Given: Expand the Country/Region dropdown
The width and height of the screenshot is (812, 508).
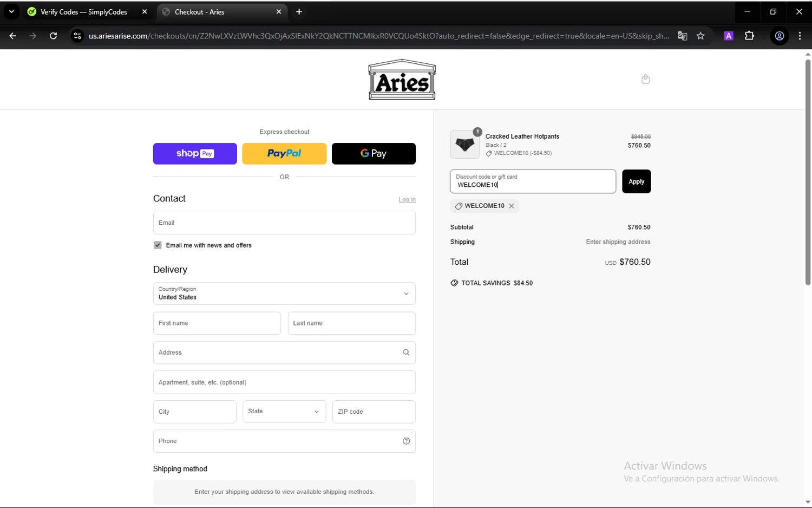Looking at the screenshot, I should [284, 294].
